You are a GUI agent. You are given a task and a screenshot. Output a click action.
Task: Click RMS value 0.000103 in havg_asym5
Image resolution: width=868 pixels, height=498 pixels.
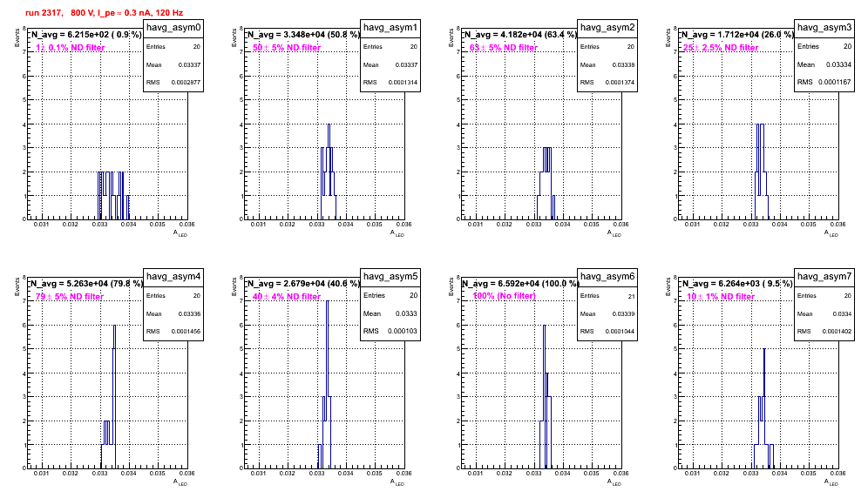point(402,331)
